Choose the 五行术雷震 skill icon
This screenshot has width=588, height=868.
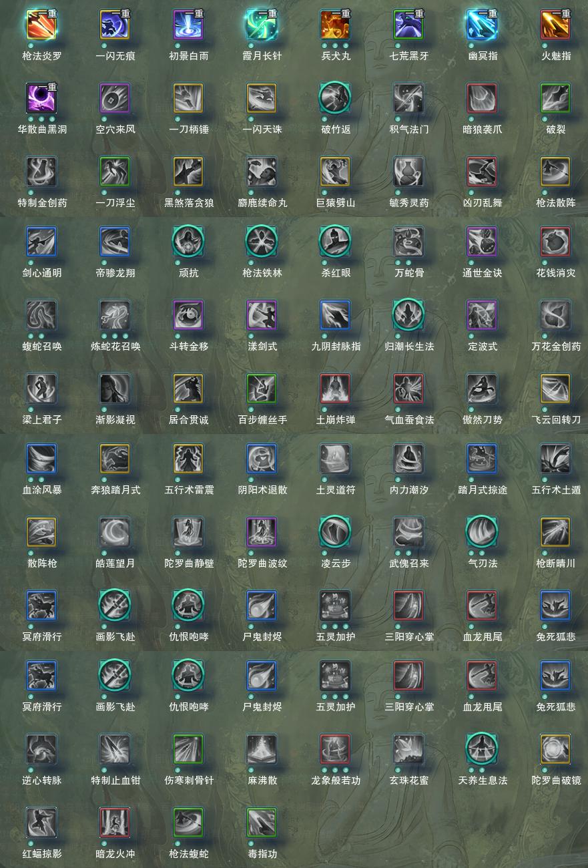click(188, 459)
